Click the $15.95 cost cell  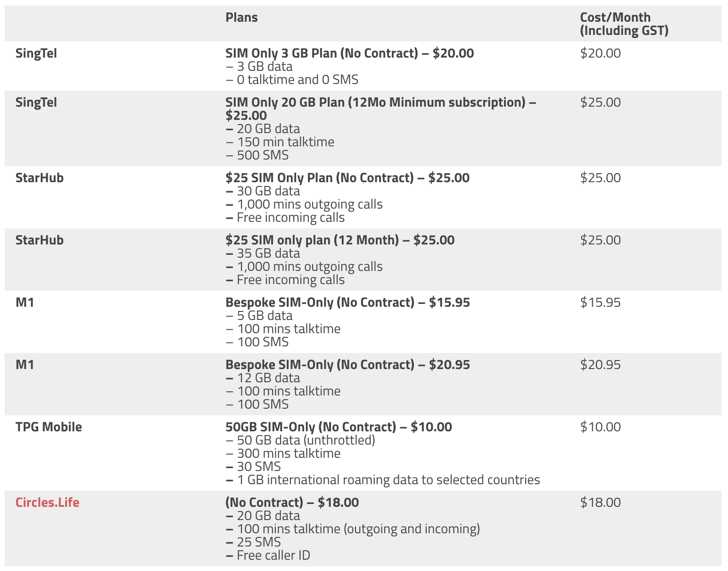tap(600, 302)
